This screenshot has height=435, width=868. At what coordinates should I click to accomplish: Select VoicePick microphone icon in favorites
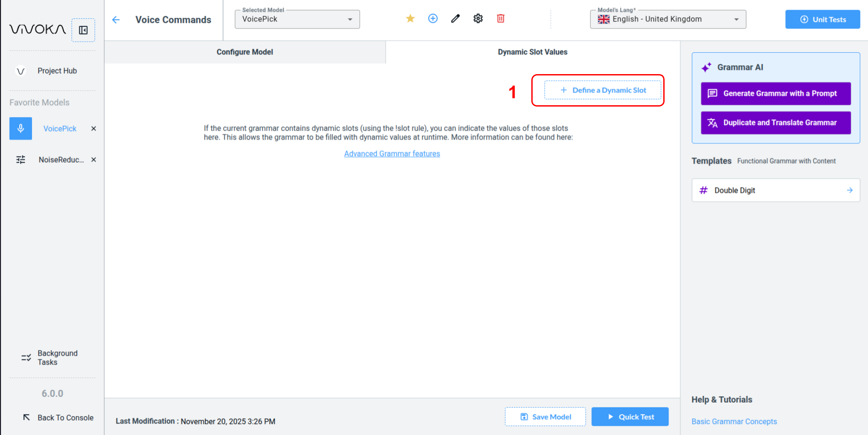tap(21, 128)
